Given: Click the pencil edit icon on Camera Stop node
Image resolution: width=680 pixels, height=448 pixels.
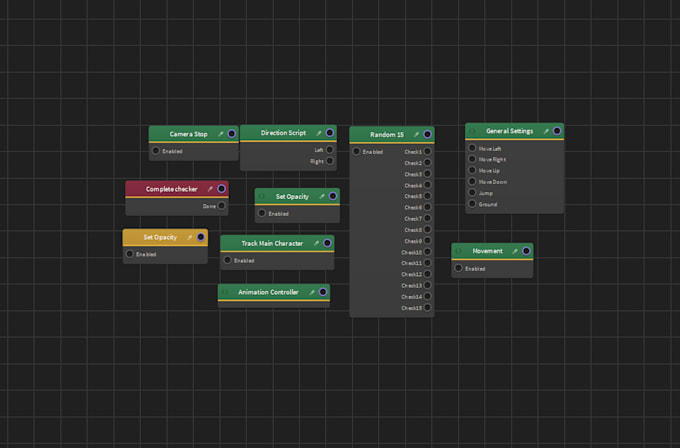Looking at the screenshot, I should point(221,133).
